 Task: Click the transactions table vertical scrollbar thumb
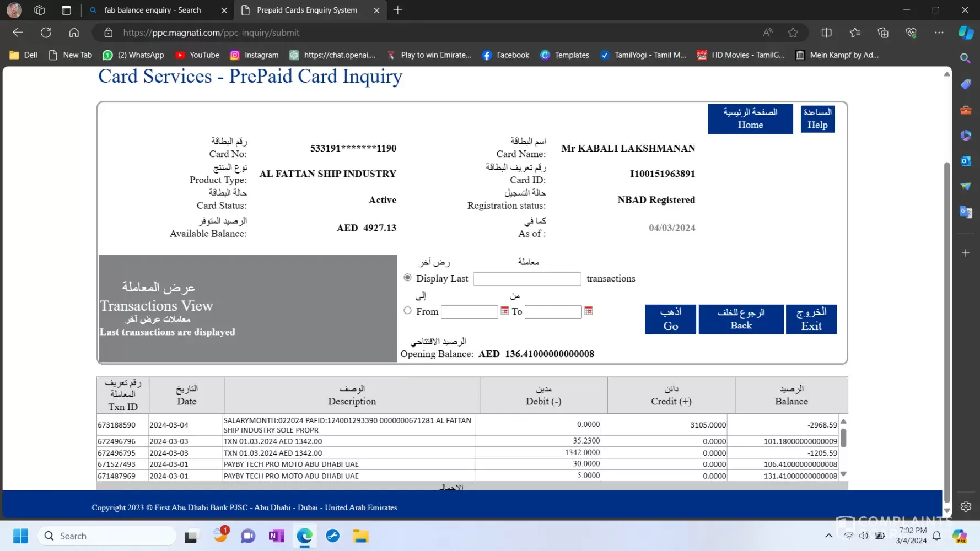(x=843, y=438)
